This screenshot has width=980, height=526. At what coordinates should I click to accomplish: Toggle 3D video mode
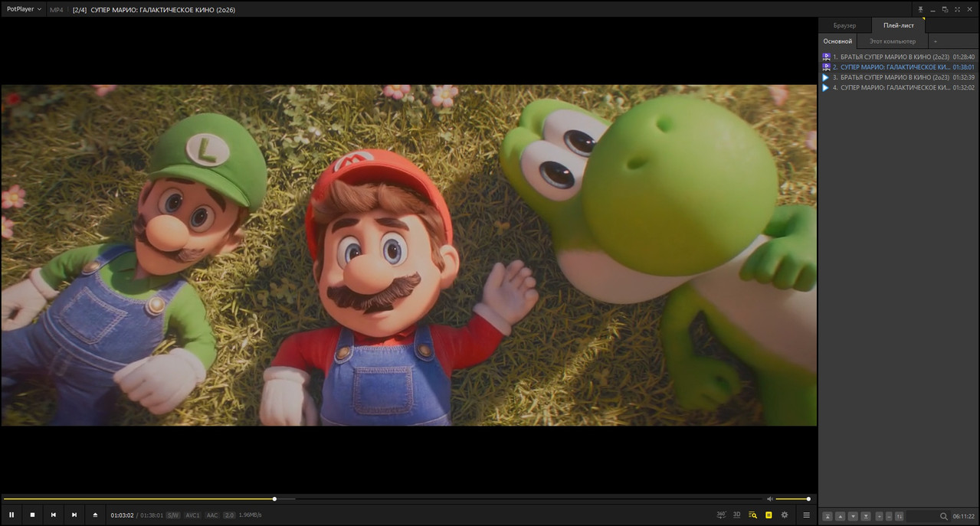tap(737, 515)
